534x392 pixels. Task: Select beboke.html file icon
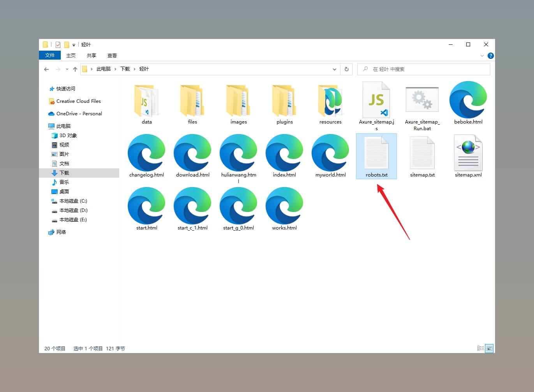[468, 100]
